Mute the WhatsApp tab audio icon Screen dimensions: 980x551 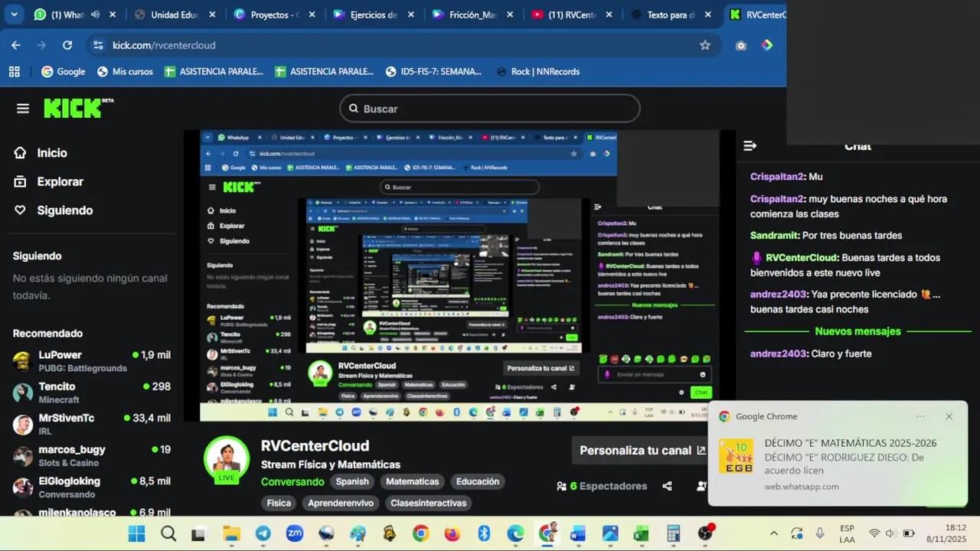tap(95, 15)
